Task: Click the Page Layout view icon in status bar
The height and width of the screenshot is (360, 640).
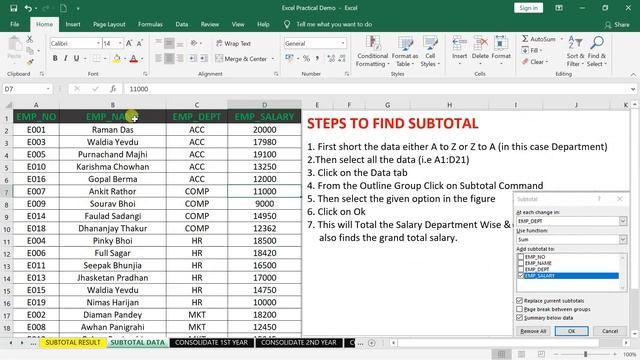Action: click(521, 354)
